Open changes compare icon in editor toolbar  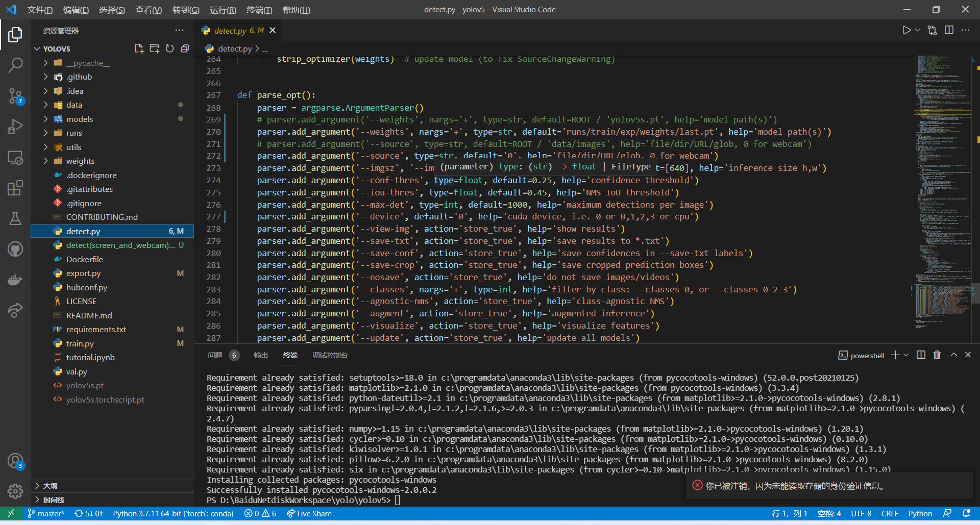pos(932,30)
